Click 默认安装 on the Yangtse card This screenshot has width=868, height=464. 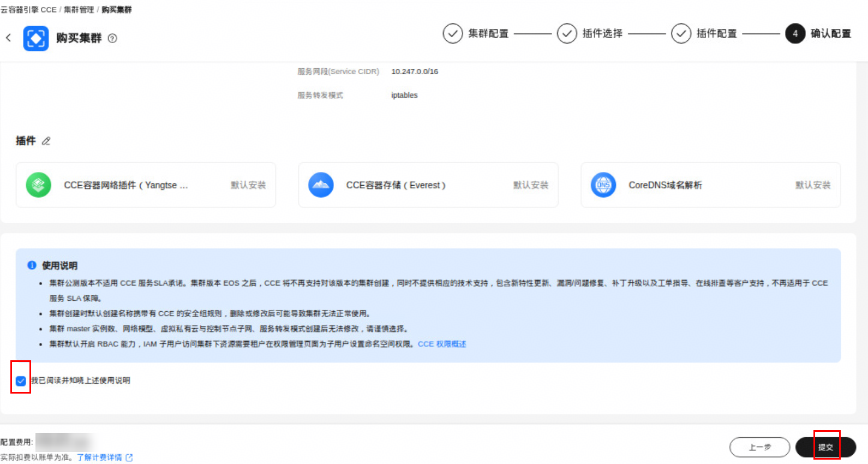click(x=248, y=185)
